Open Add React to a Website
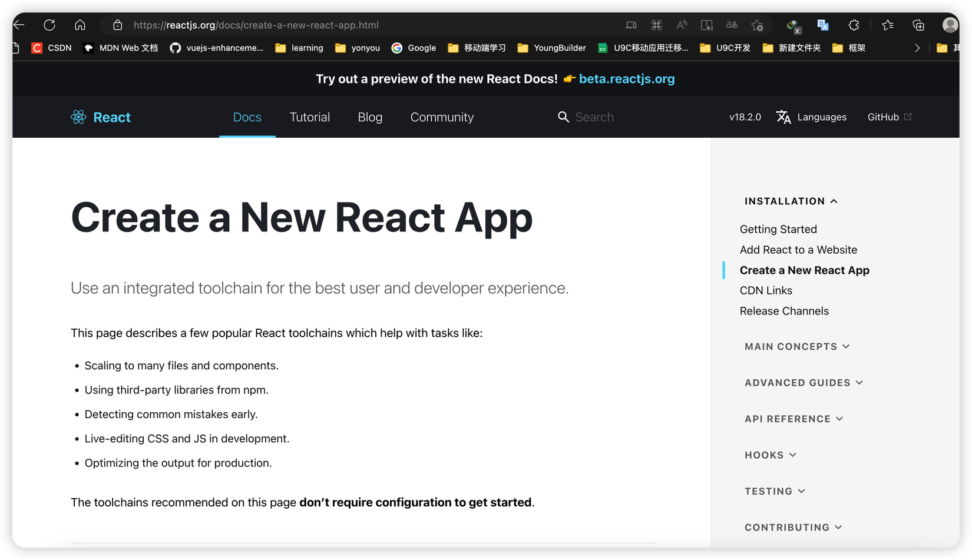Image resolution: width=972 pixels, height=560 pixels. 798,250
